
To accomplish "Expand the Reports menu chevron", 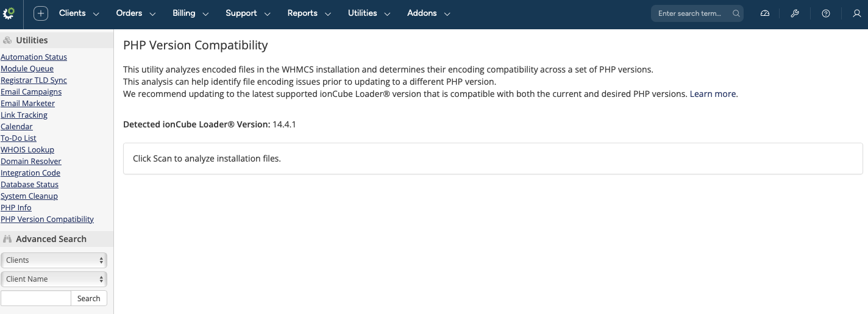I will click(x=328, y=14).
